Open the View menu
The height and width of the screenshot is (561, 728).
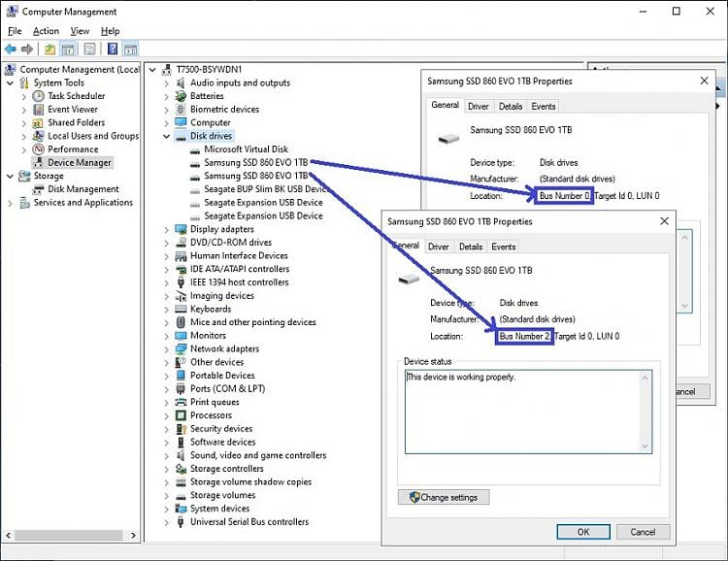80,31
